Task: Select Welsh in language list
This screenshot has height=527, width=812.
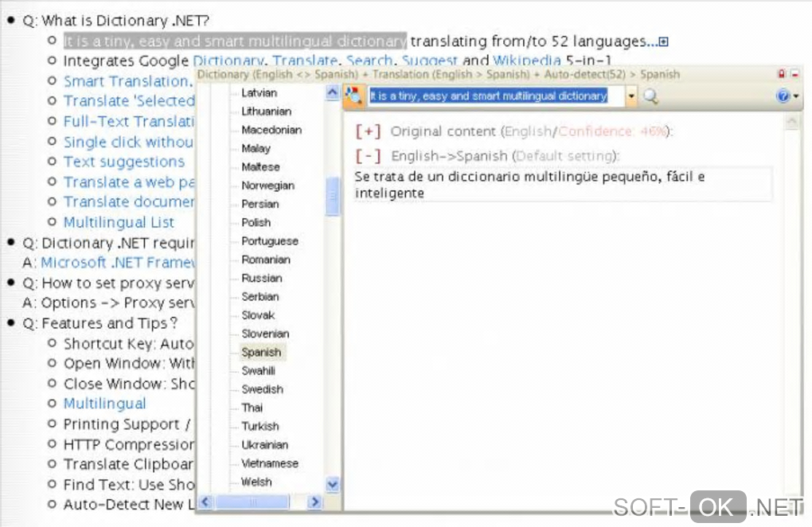Action: coord(256,482)
